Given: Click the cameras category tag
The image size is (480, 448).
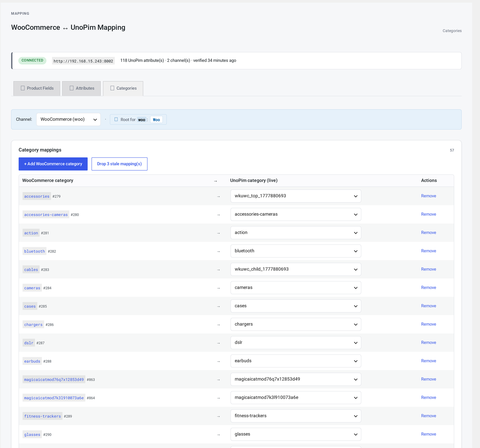Looking at the screenshot, I should point(32,288).
